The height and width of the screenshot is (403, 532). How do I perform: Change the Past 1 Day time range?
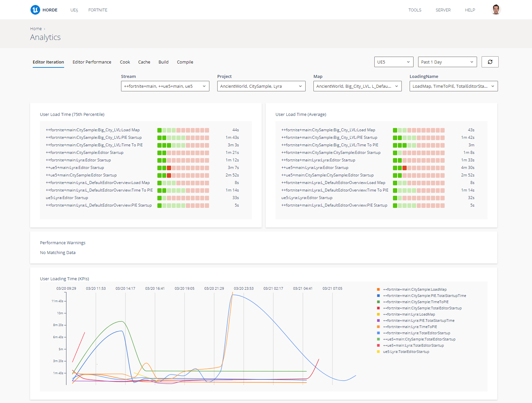(x=447, y=62)
